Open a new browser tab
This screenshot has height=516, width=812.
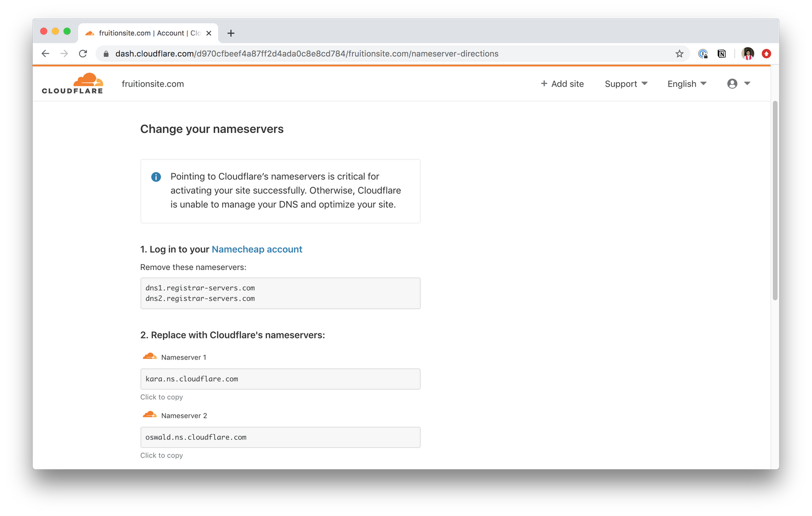231,33
